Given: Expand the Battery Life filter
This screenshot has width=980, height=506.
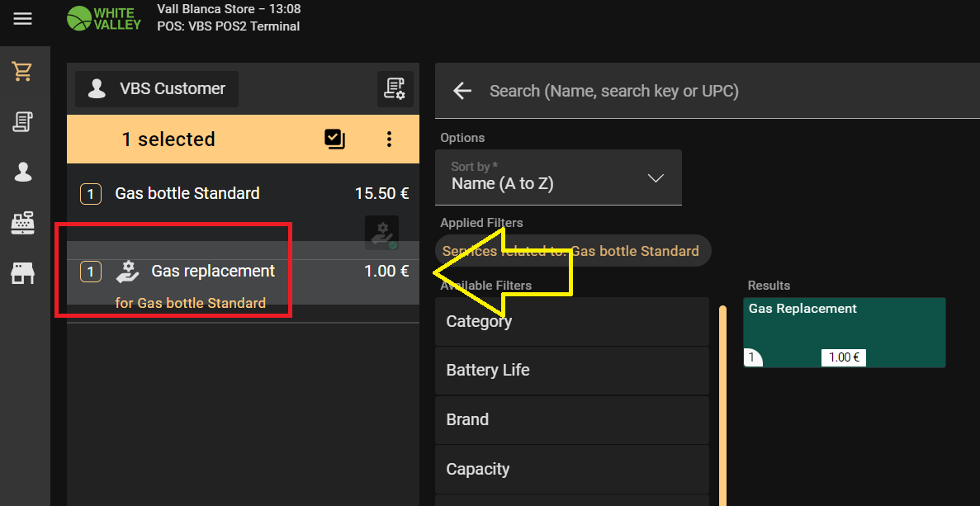Looking at the screenshot, I should point(571,371).
